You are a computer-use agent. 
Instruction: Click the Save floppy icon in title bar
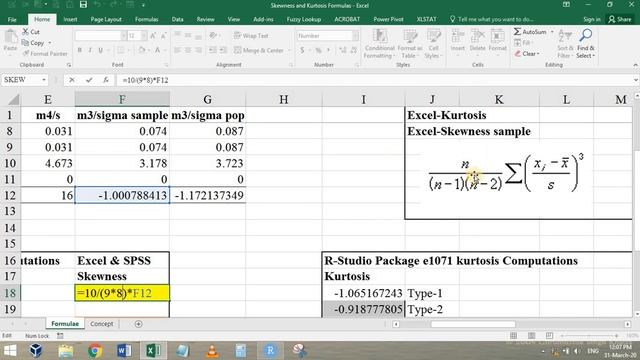point(83,5)
